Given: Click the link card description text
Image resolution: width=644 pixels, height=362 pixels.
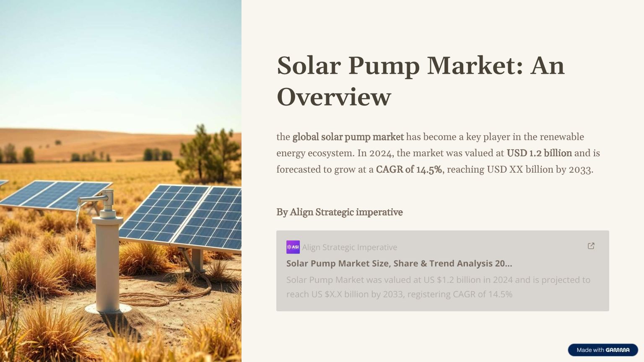Looking at the screenshot, I should pos(438,287).
